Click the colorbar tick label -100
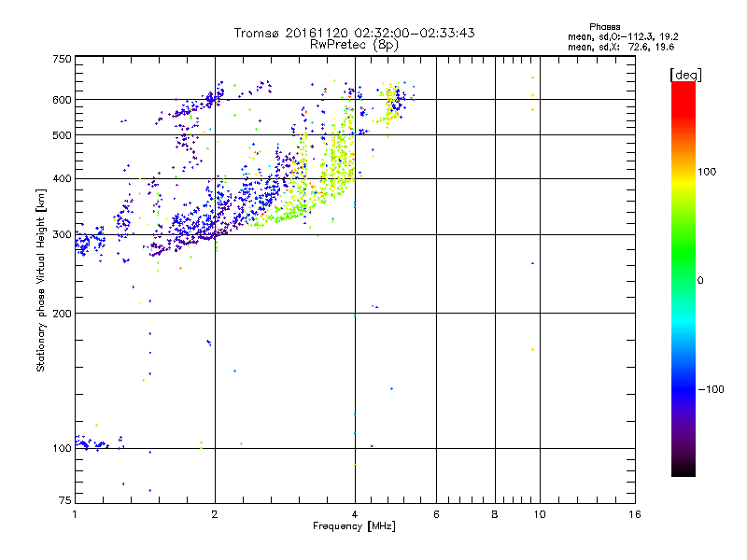The height and width of the screenshot is (560, 747). tap(711, 389)
